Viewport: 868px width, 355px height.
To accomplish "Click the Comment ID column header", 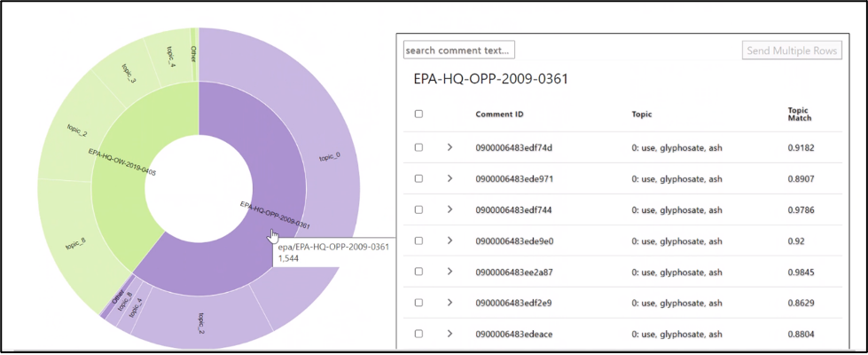I will point(499,114).
